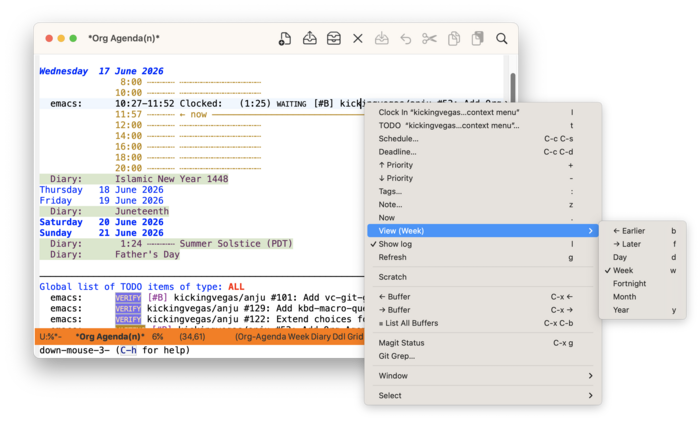
Task: Choose Scratch from the context menu
Action: click(x=483, y=277)
